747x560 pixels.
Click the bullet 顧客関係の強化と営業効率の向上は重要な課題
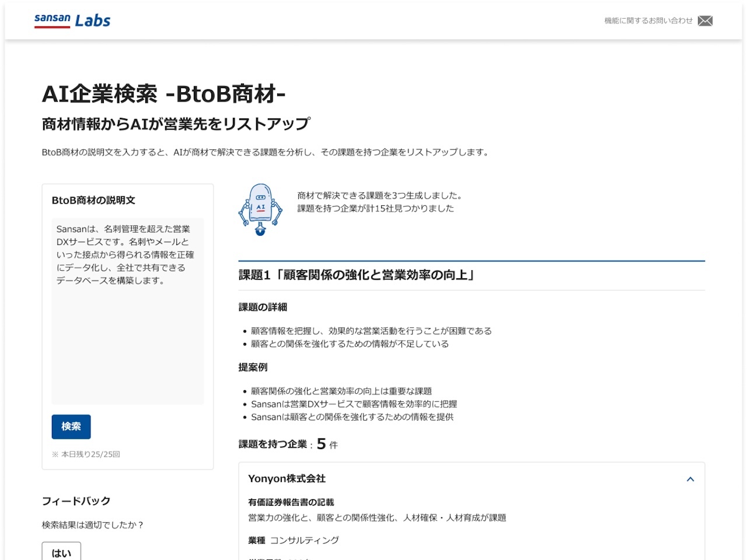[x=341, y=391]
